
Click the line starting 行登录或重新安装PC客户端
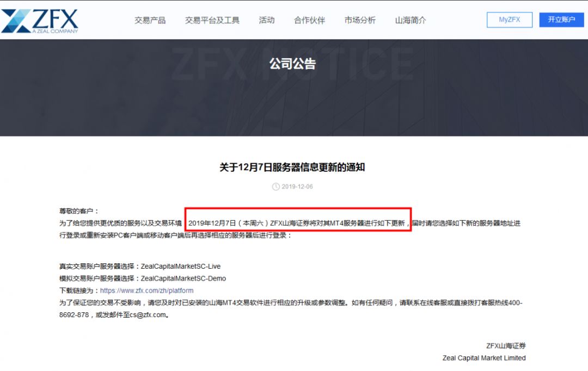(x=175, y=236)
